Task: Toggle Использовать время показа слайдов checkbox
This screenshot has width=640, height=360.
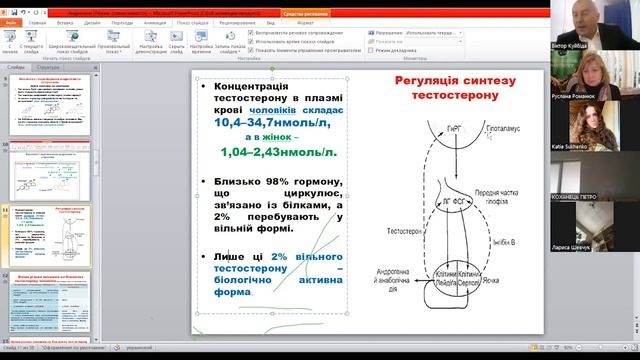Action: click(251, 42)
